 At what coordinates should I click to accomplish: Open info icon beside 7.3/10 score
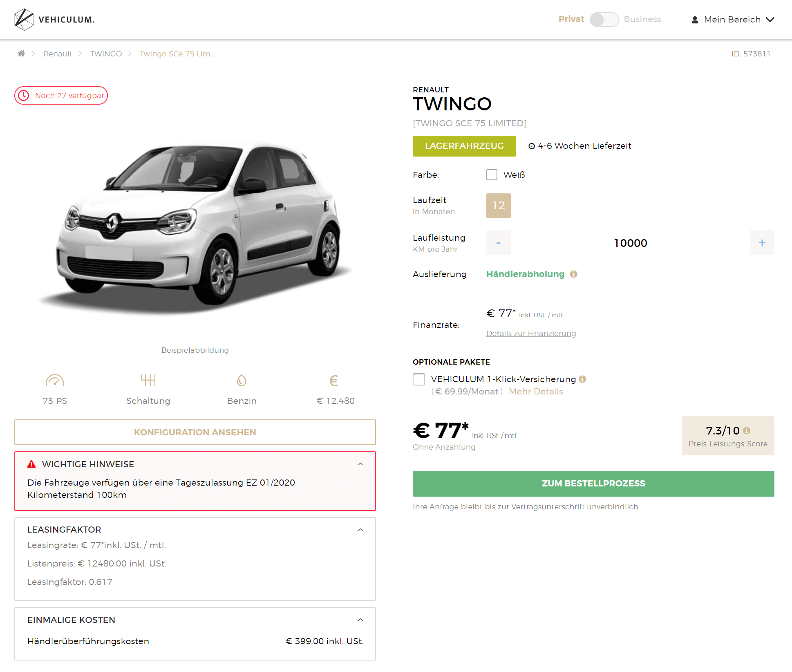[x=747, y=430]
